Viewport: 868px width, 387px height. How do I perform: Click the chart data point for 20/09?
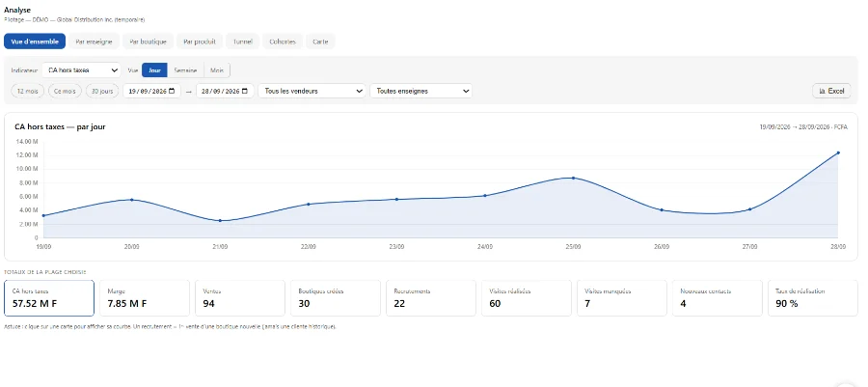click(x=131, y=200)
